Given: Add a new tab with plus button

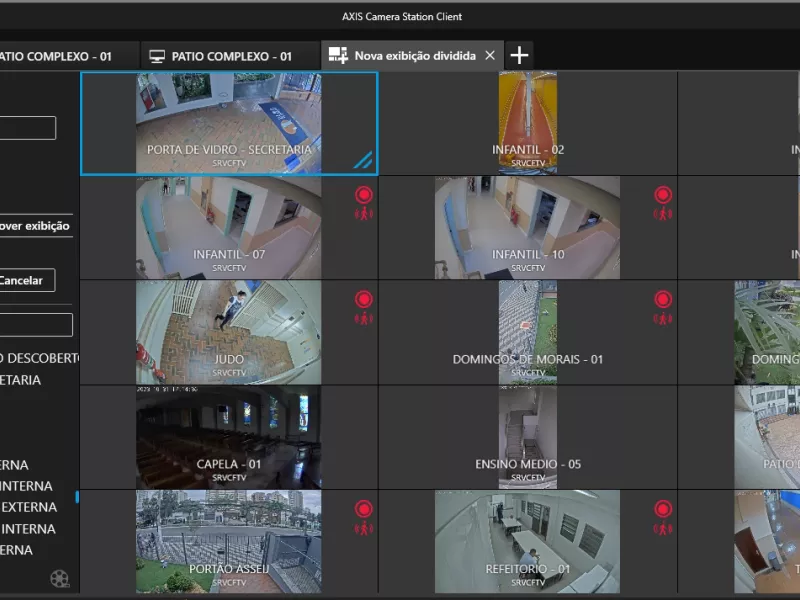Looking at the screenshot, I should 519,56.
